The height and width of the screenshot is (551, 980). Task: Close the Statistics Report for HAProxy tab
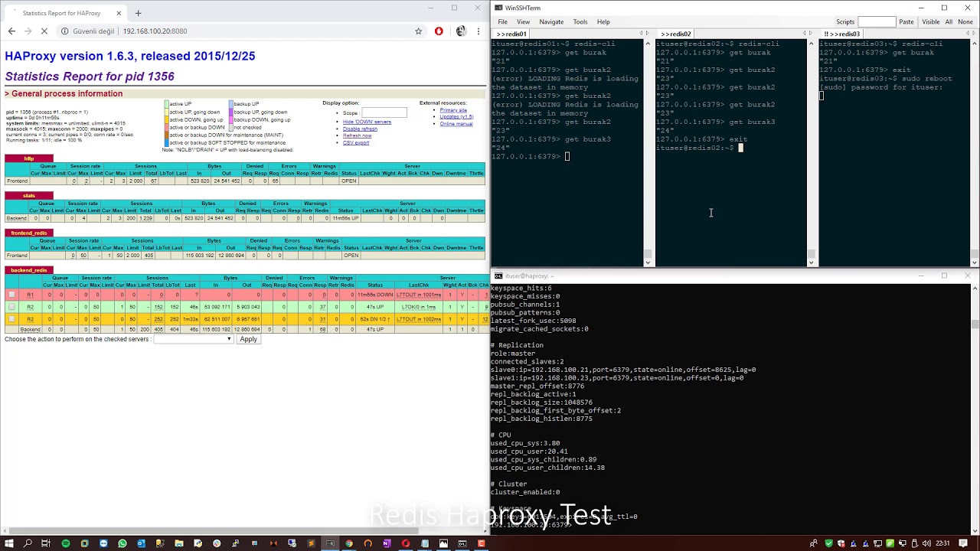[119, 13]
